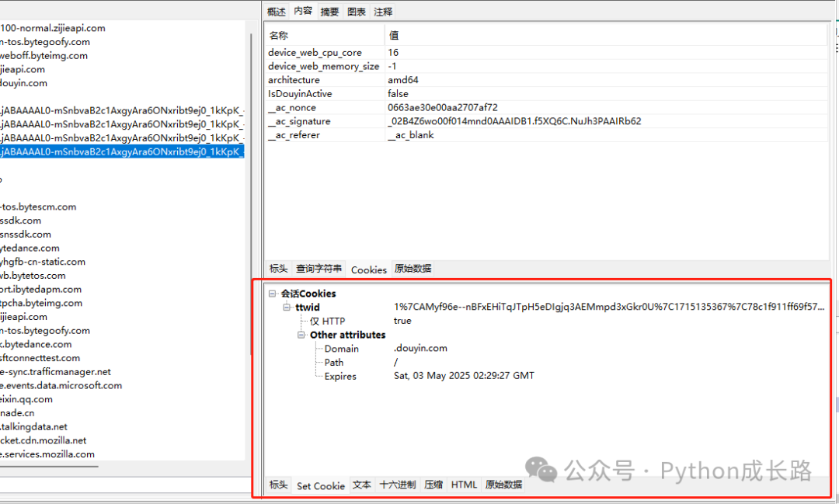The height and width of the screenshot is (504, 839).
Task: Select the tpcha.byteimg.com host entry
Action: (x=41, y=304)
